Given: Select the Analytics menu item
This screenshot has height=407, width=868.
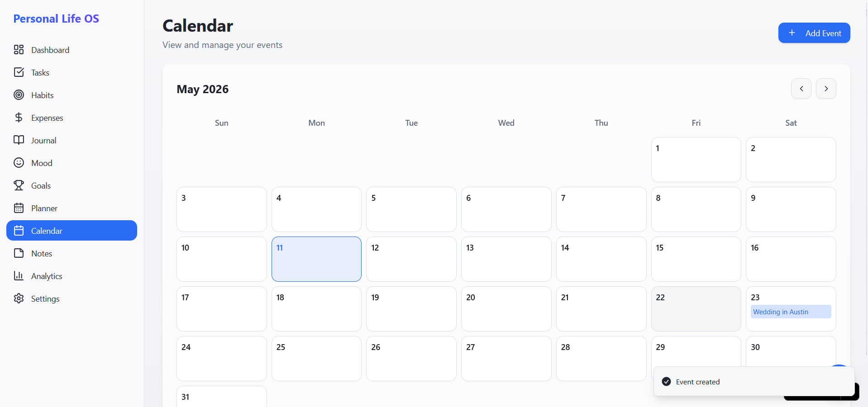Looking at the screenshot, I should tap(72, 276).
